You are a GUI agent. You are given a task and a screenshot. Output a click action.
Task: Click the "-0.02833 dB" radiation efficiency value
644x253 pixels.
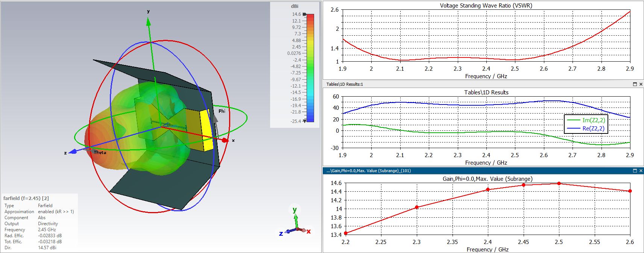pos(50,236)
